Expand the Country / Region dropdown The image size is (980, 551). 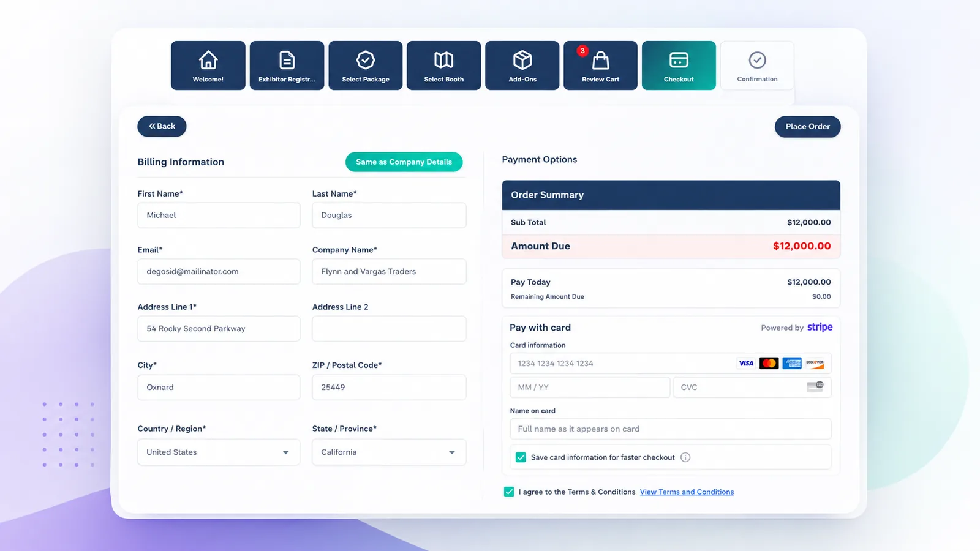click(219, 452)
